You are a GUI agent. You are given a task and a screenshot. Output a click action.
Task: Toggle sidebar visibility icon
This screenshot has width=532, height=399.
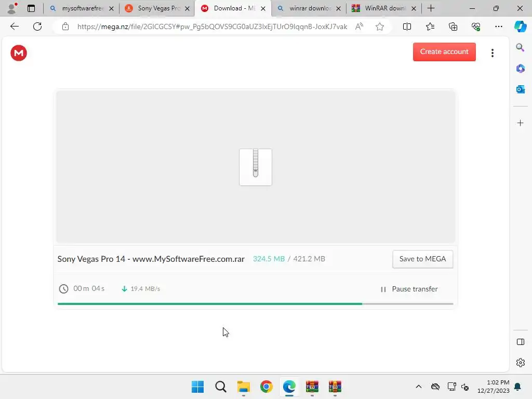click(520, 342)
